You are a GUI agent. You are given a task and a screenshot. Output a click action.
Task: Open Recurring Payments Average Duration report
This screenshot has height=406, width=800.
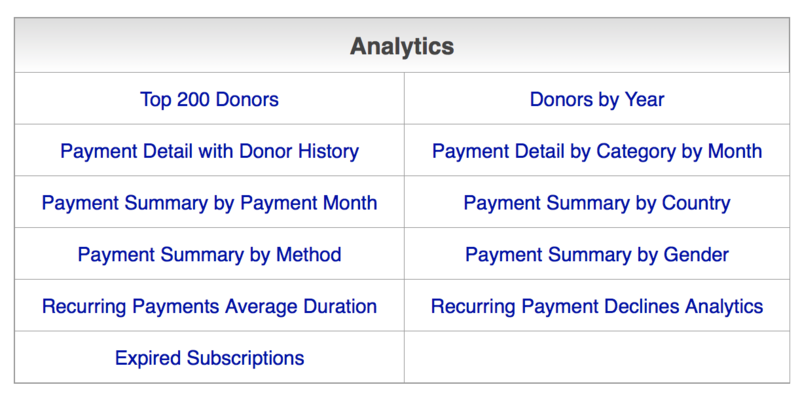click(x=209, y=306)
